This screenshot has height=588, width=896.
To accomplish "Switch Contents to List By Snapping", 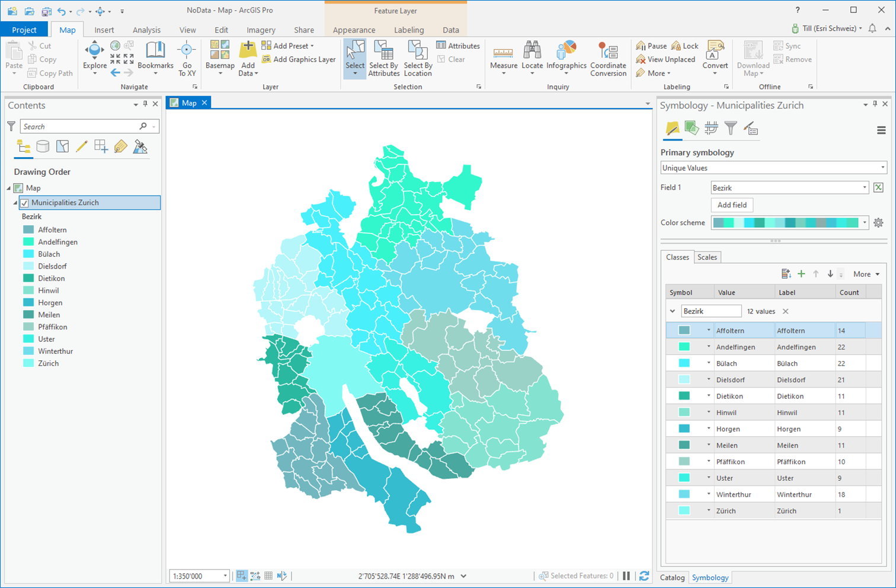I will pos(101,146).
